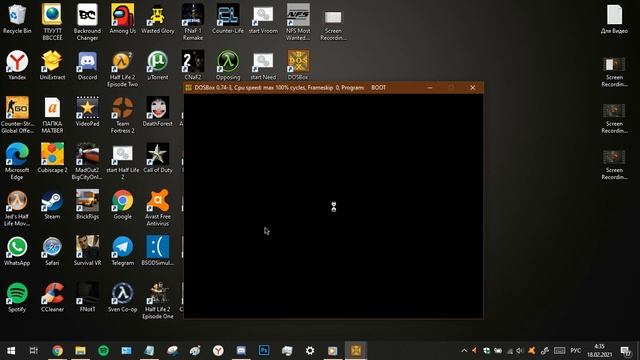Click the active DOSBox taskbar button
The height and width of the screenshot is (360, 640).
click(356, 350)
